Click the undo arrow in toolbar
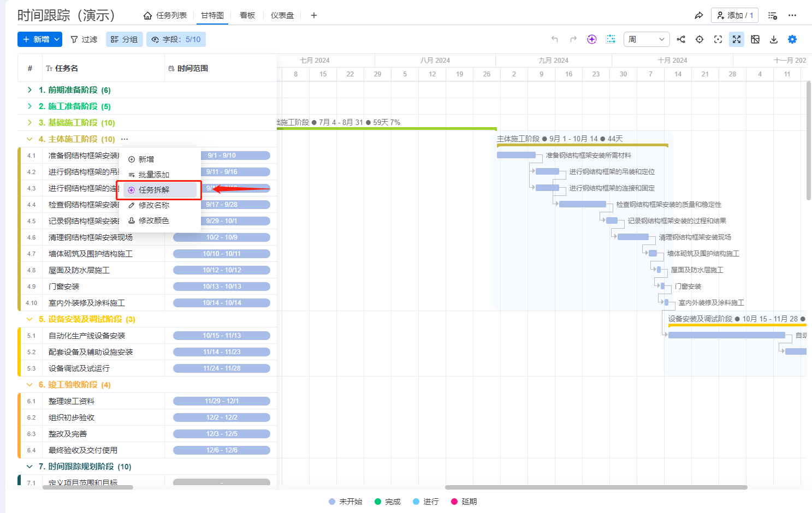This screenshot has height=513, width=812. pos(555,39)
